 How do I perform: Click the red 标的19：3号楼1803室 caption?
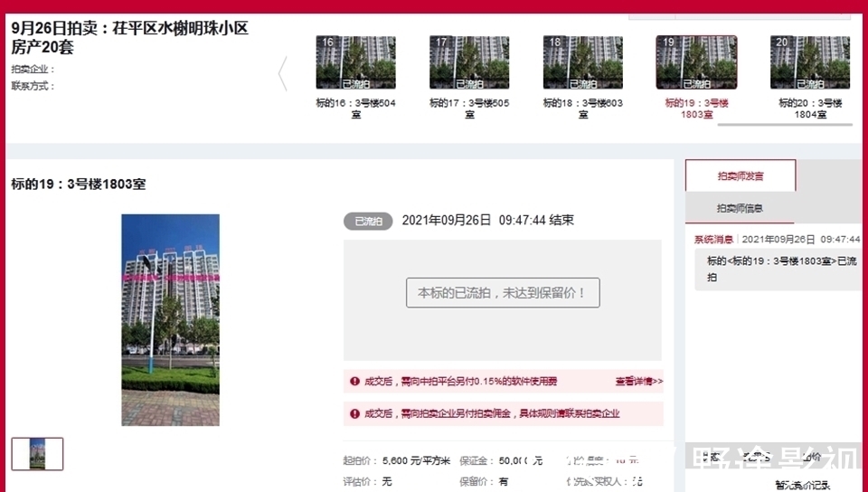tap(696, 109)
